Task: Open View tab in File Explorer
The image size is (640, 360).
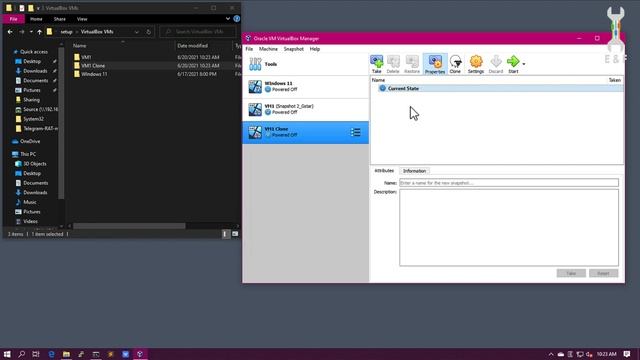Action: (x=82, y=19)
